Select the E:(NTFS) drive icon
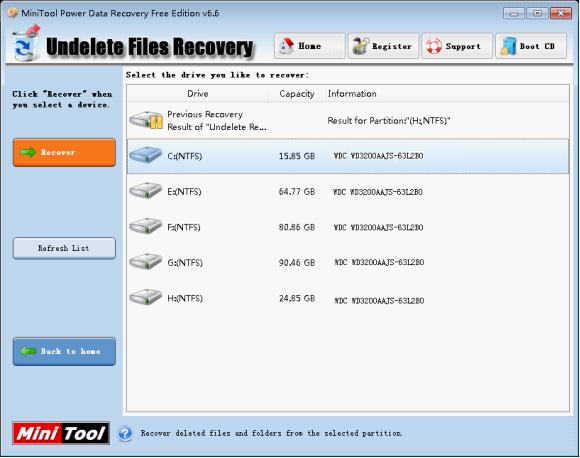This screenshot has width=580, height=458. pos(146,191)
